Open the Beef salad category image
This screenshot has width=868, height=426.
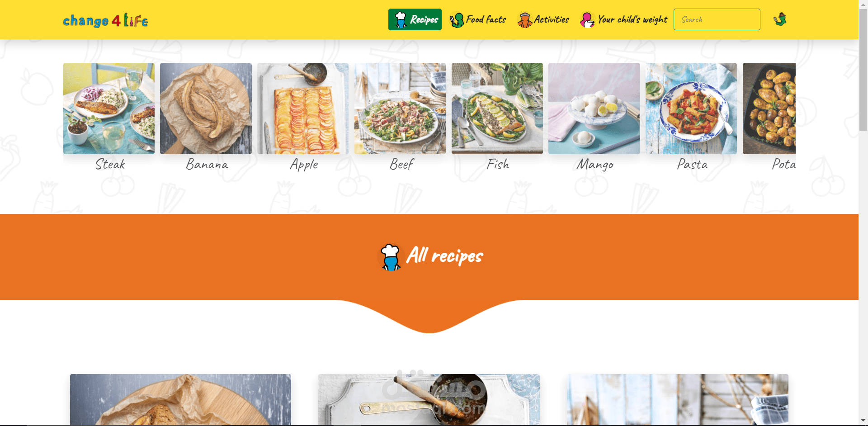point(400,109)
